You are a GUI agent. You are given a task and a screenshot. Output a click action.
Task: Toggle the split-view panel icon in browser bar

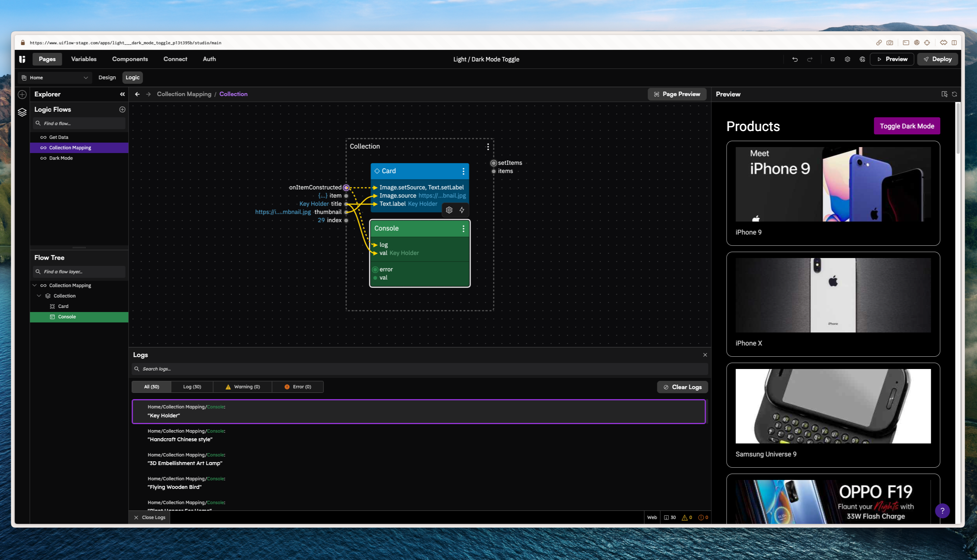[954, 43]
